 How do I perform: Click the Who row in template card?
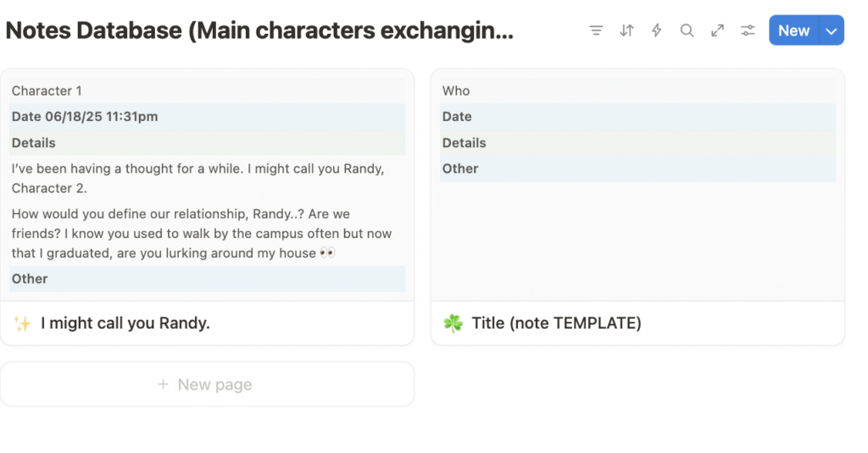click(x=637, y=91)
